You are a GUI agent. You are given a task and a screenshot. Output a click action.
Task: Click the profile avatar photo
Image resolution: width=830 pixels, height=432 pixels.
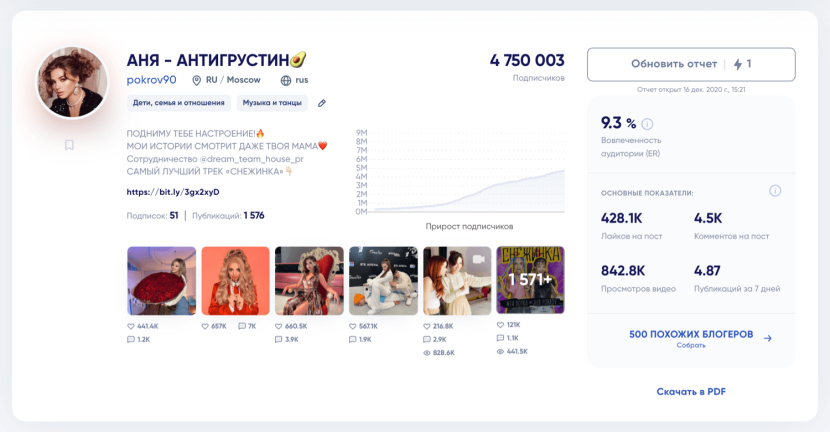(71, 82)
